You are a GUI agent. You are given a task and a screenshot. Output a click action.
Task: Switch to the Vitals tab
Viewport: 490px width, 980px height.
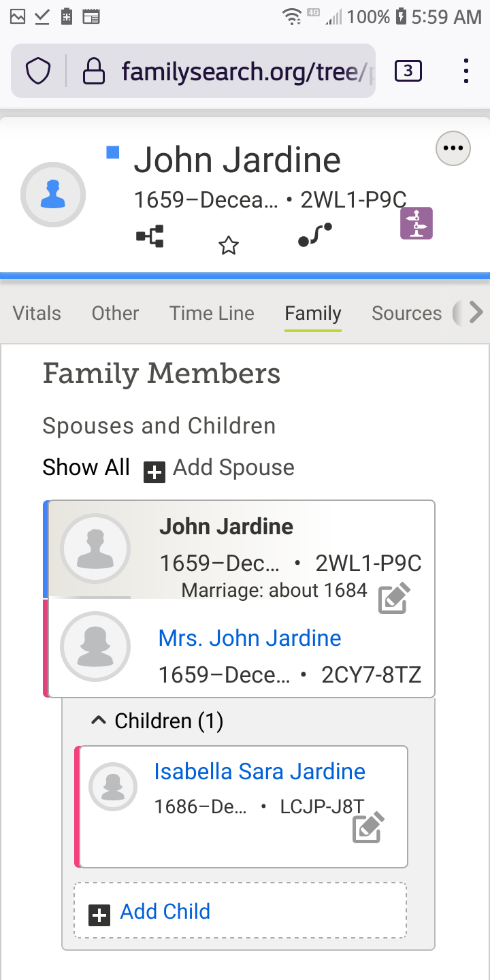37,313
